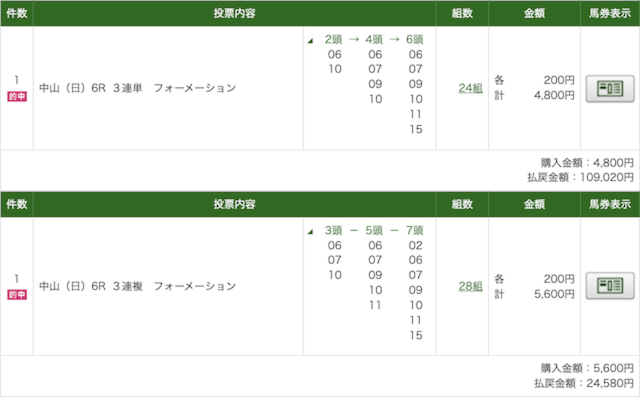Screen dimensions: 640x397
Task: Click the top 金額 column header
Action: tap(534, 13)
